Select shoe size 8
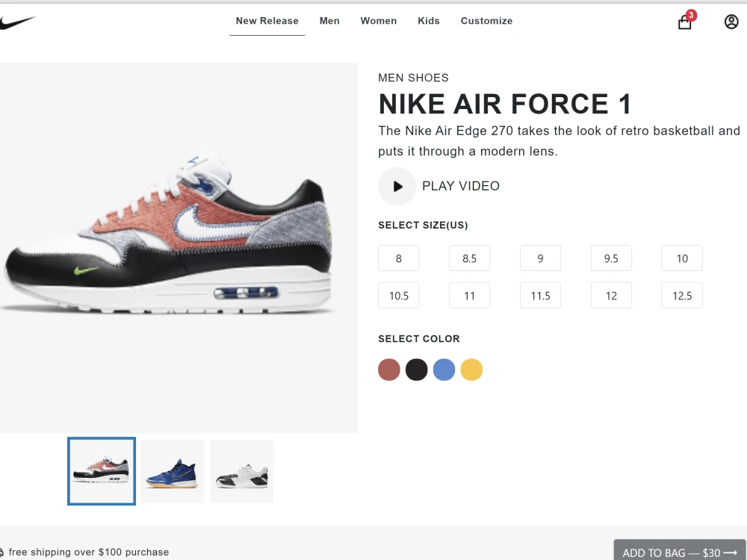 coord(399,258)
